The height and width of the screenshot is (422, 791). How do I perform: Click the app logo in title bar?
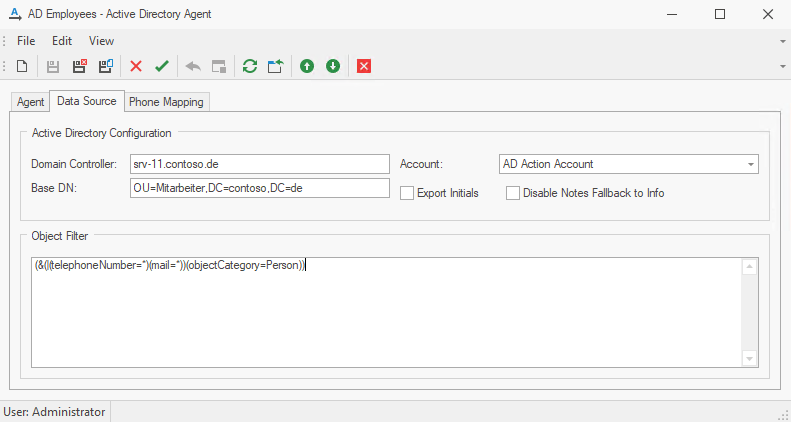click(x=16, y=14)
